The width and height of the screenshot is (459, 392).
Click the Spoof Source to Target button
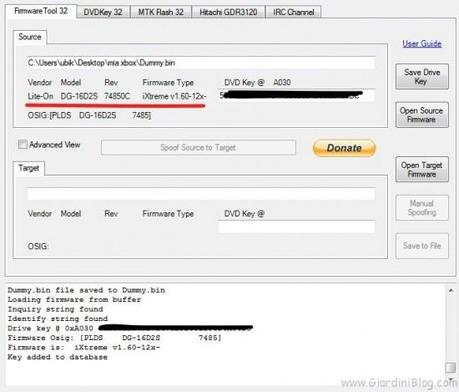(x=198, y=147)
